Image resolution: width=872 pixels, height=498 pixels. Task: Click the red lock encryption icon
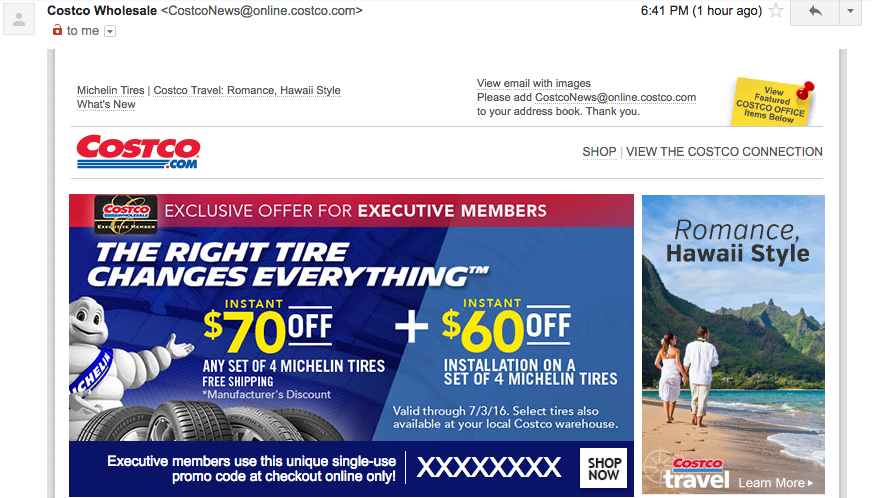tap(57, 30)
